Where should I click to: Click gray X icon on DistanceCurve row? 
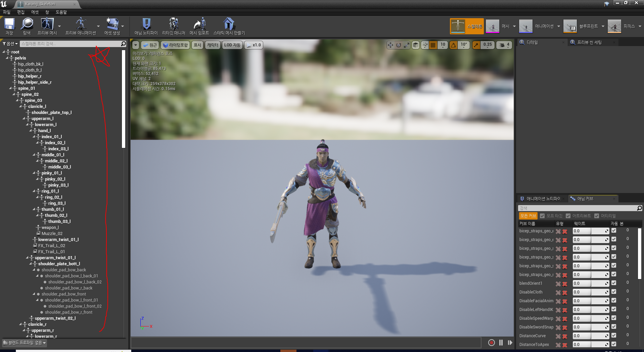pyautogui.click(x=558, y=336)
